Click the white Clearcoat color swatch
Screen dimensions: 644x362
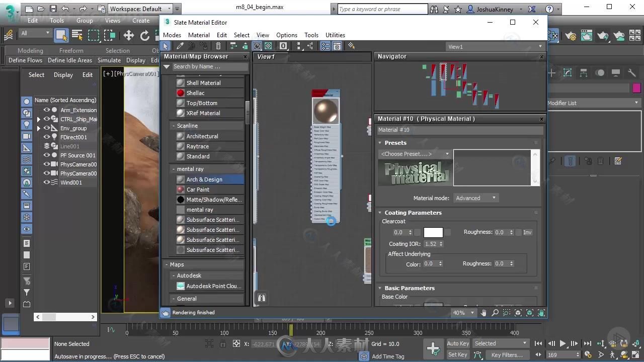[433, 232]
